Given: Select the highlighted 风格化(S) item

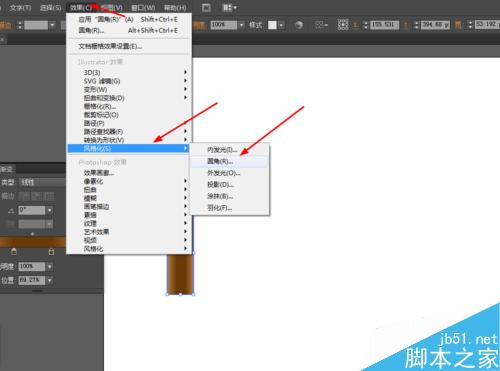Looking at the screenshot, I should tap(129, 148).
